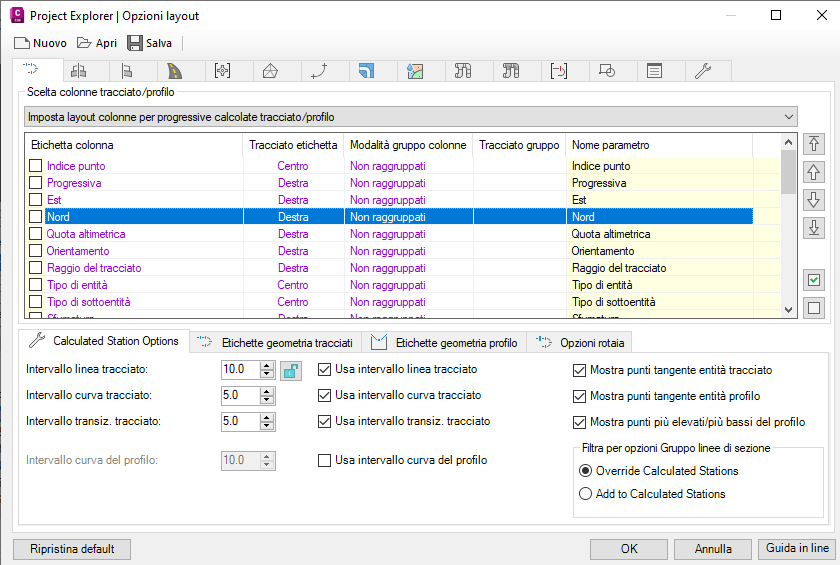Select the Add to Calculated Stations radio button
This screenshot has width=840, height=565.
click(x=585, y=494)
